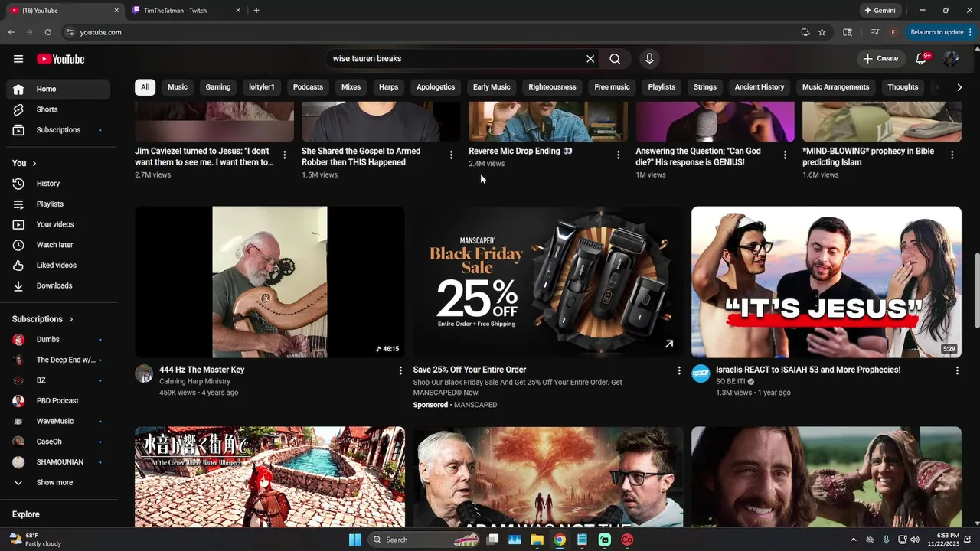Click the Create button
This screenshot has height=551, width=980.
pos(880,59)
